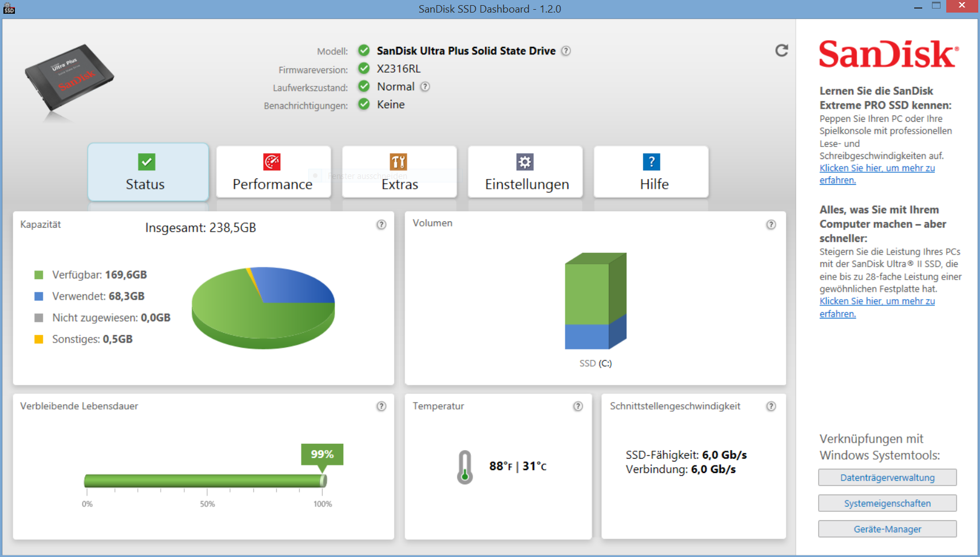The width and height of the screenshot is (980, 557).
Task: Open the Extras tab
Action: click(399, 172)
